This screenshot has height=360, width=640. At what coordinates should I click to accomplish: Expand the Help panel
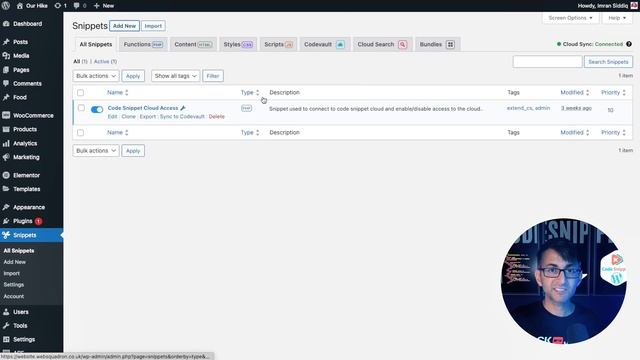[617, 18]
